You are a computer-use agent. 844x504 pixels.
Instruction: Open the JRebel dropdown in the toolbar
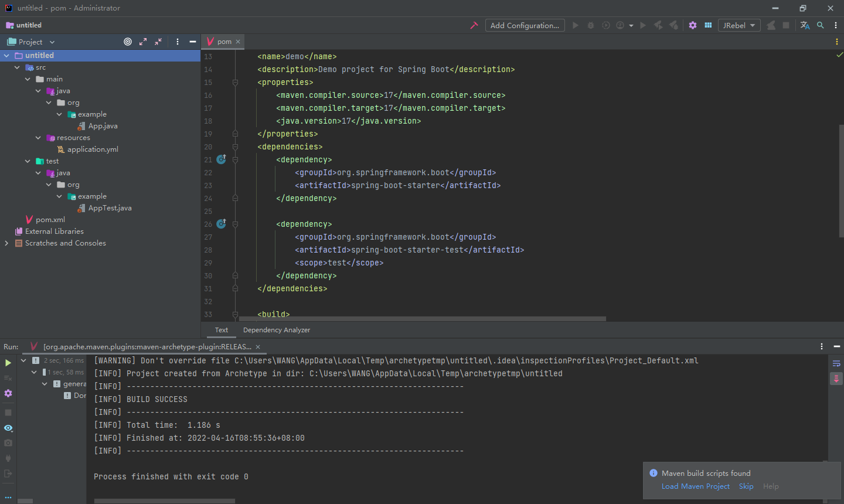click(x=739, y=25)
